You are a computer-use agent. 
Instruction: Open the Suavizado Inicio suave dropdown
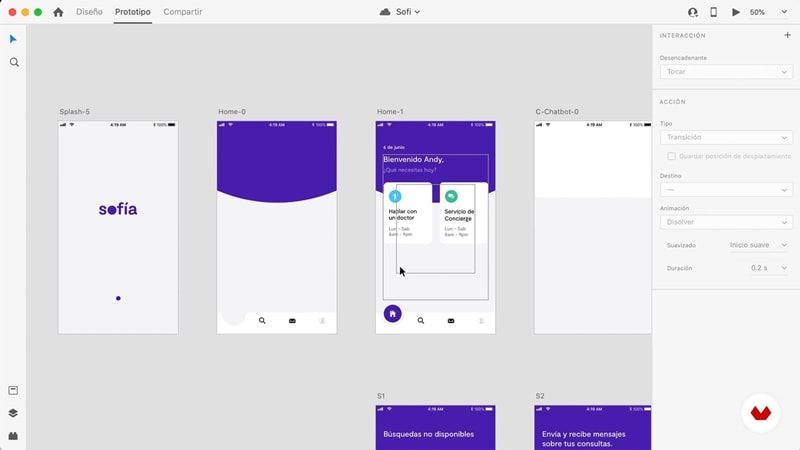pyautogui.click(x=758, y=245)
